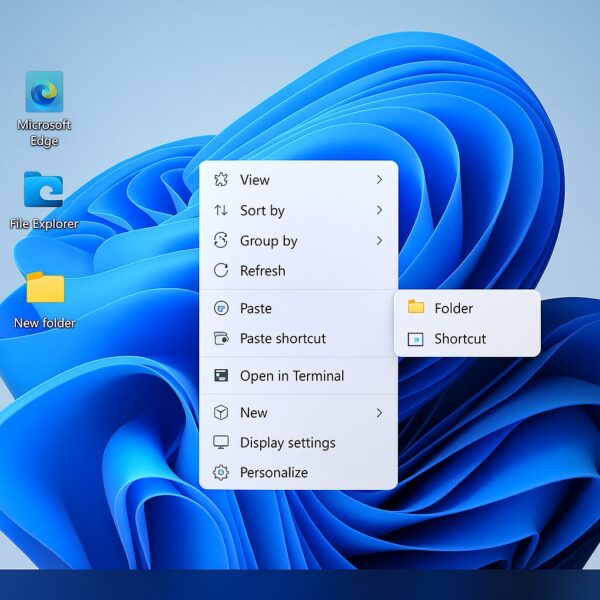Click the Sort by arrows icon
The image size is (600, 600).
point(221,210)
